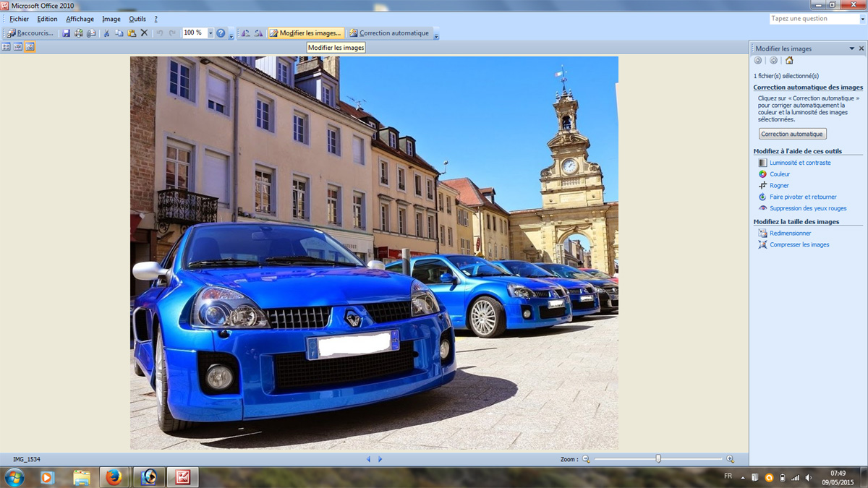The width and height of the screenshot is (868, 488).
Task: Open the Rogner crop tool link
Action: [x=779, y=186]
